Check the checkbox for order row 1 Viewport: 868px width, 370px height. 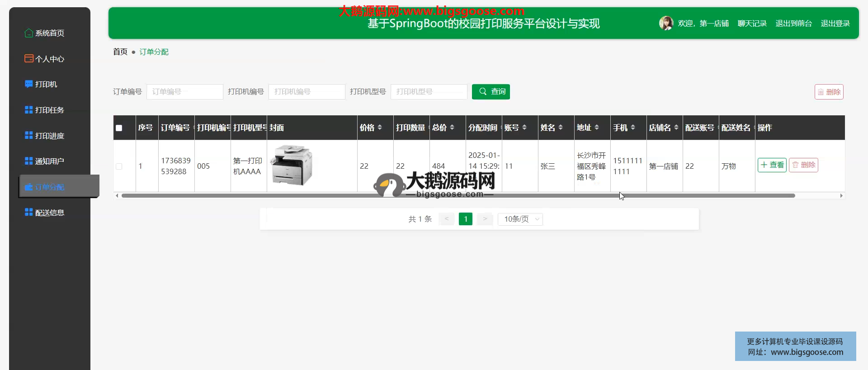point(119,166)
